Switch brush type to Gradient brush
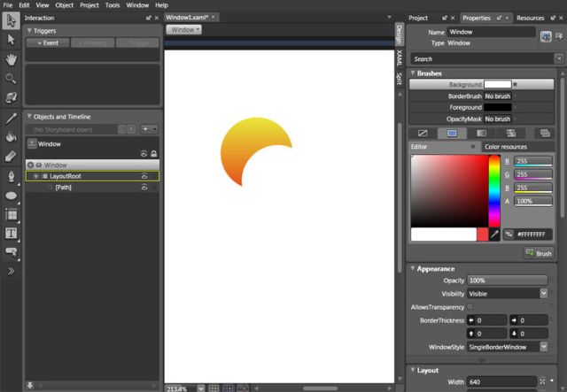The width and height of the screenshot is (567, 392). point(481,134)
